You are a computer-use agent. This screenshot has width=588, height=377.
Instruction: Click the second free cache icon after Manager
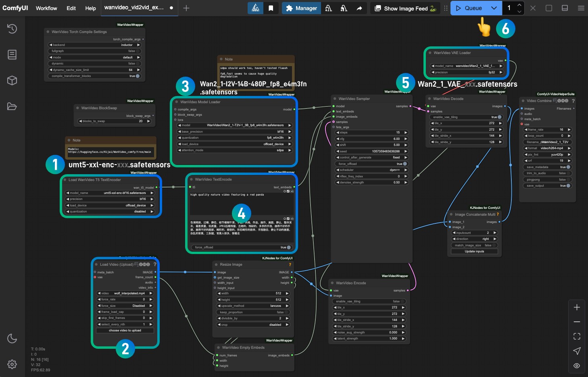[x=344, y=8]
